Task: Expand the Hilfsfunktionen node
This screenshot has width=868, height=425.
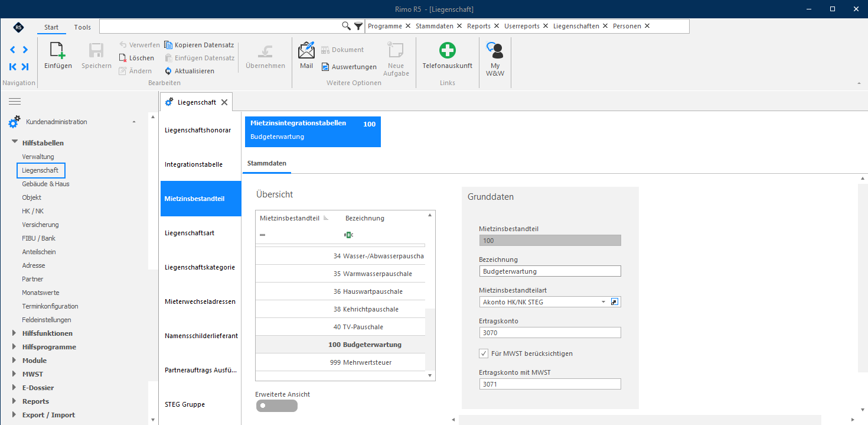Action: [15, 333]
